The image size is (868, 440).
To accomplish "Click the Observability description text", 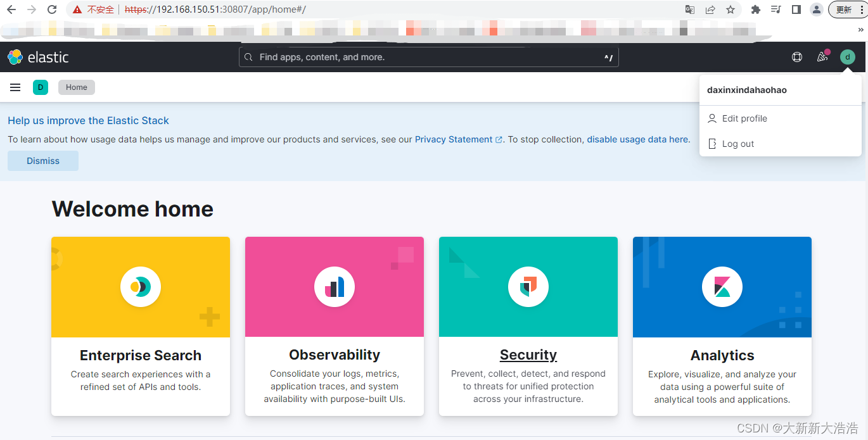I will 335,386.
